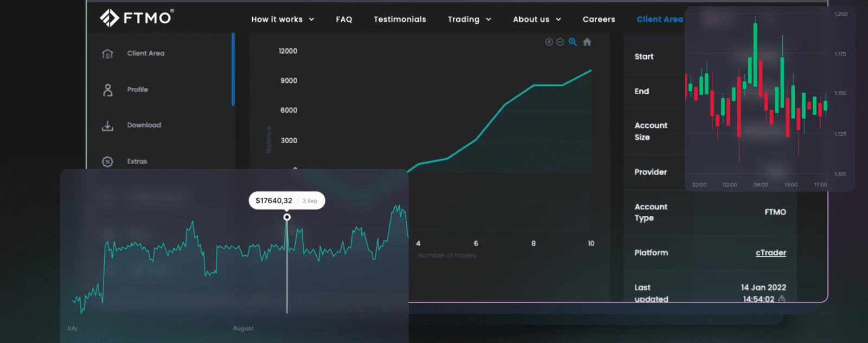Click the timer icon beside last updated time
This screenshot has height=343, width=868.
(x=782, y=299)
